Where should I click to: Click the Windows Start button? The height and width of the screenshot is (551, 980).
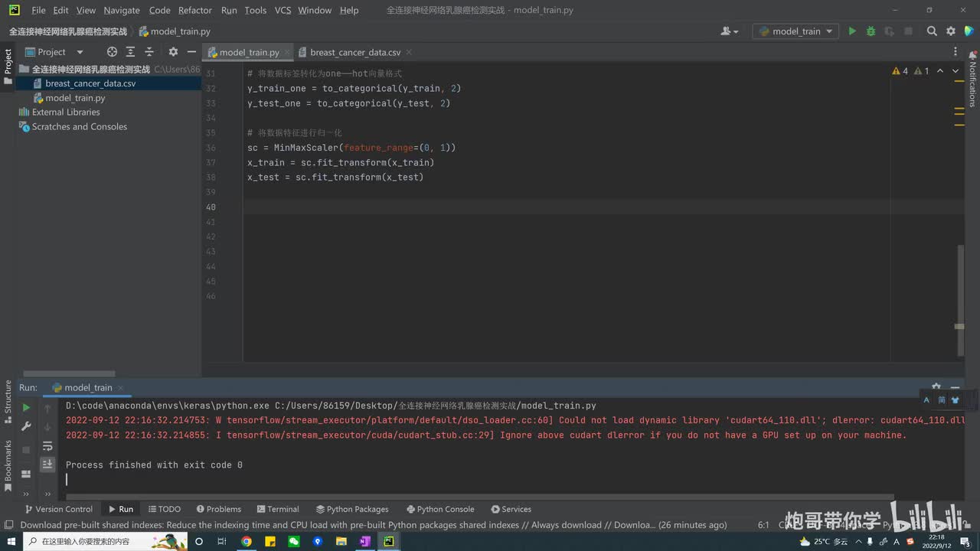pyautogui.click(x=11, y=541)
